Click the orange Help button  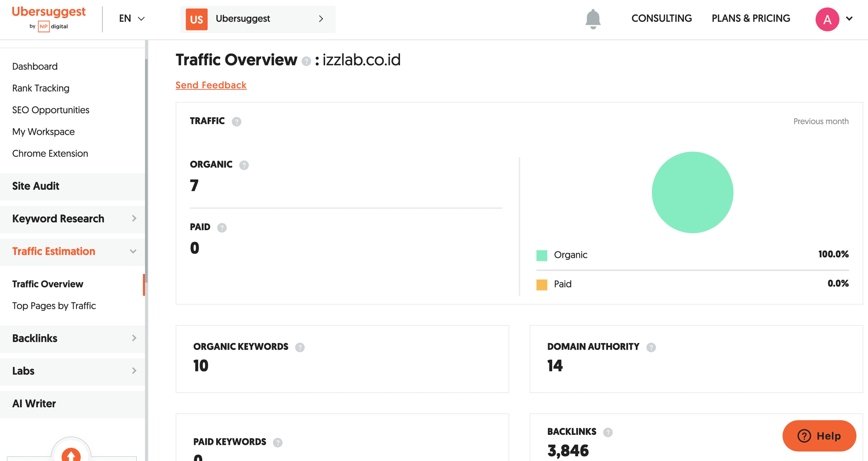tap(819, 436)
